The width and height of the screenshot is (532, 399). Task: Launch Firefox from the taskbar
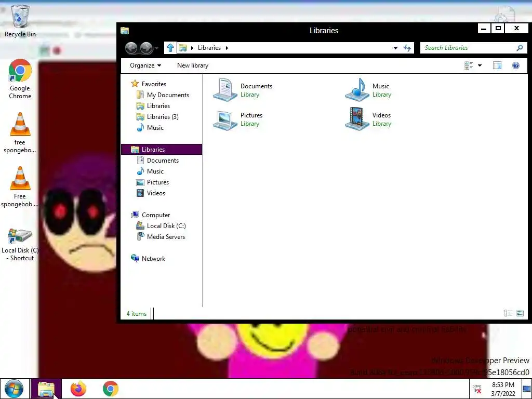point(78,389)
